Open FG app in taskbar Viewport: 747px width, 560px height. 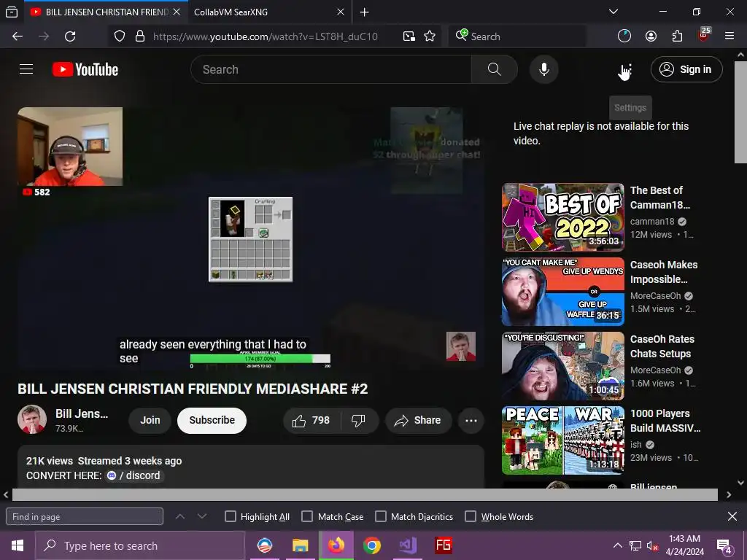coord(443,545)
